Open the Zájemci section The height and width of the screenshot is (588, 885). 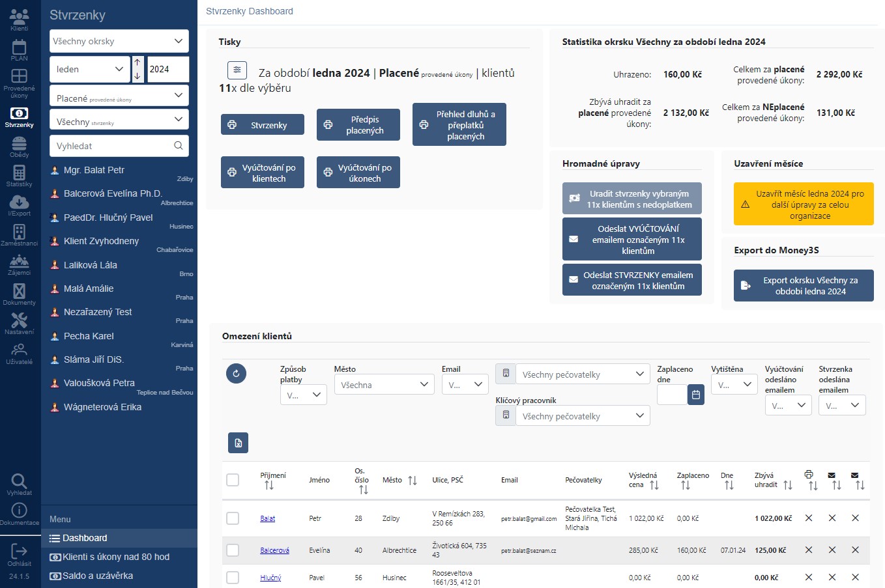(19, 265)
